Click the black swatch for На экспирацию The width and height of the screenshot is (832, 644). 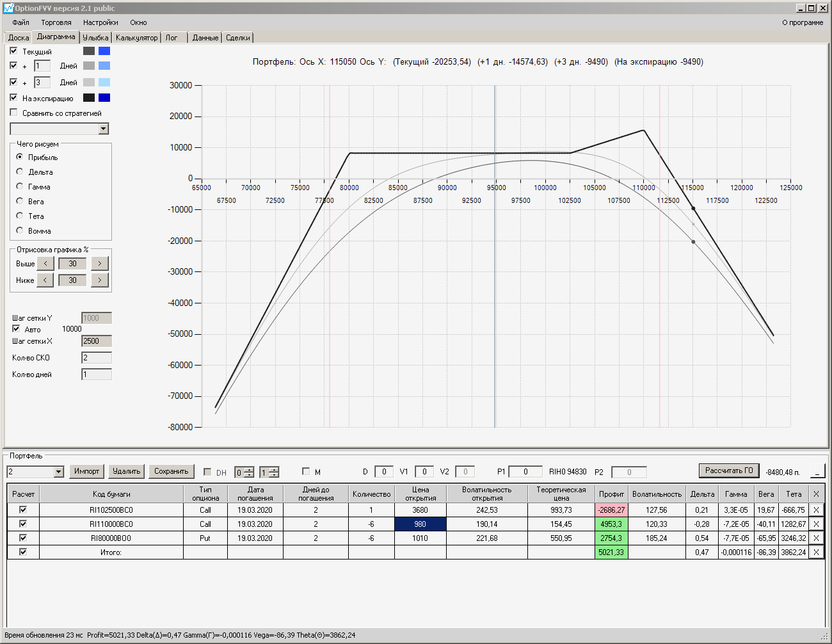89,97
